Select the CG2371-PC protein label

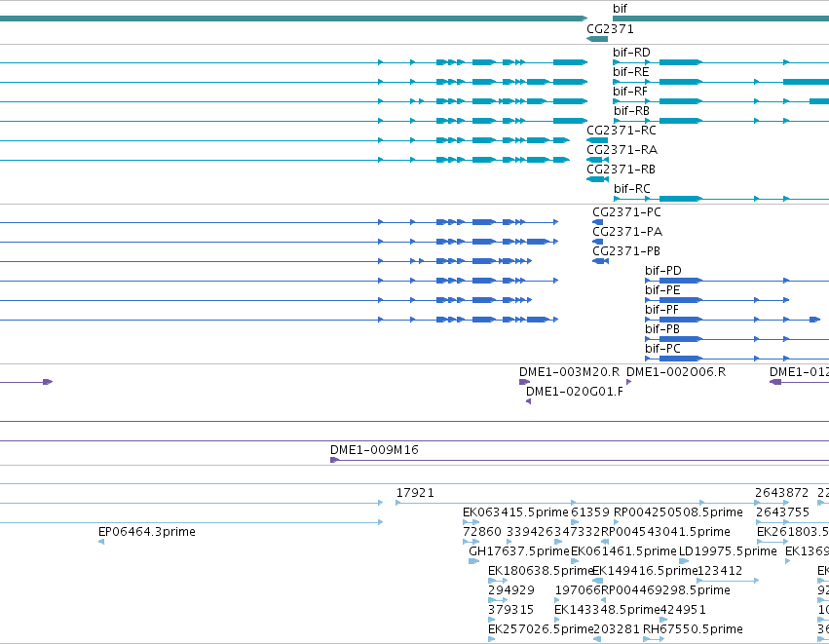[626, 212]
